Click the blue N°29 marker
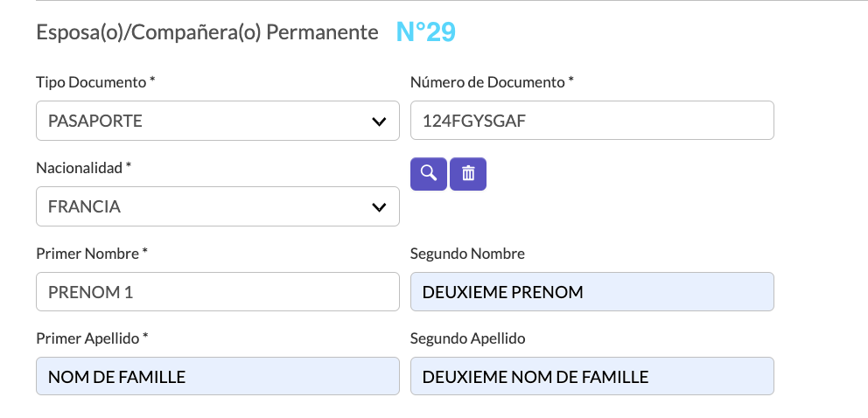The height and width of the screenshot is (418, 868). [426, 32]
